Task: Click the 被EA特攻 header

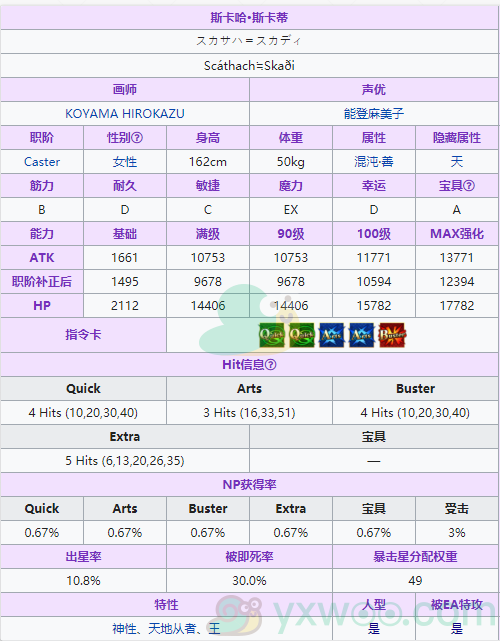Action: 457,605
